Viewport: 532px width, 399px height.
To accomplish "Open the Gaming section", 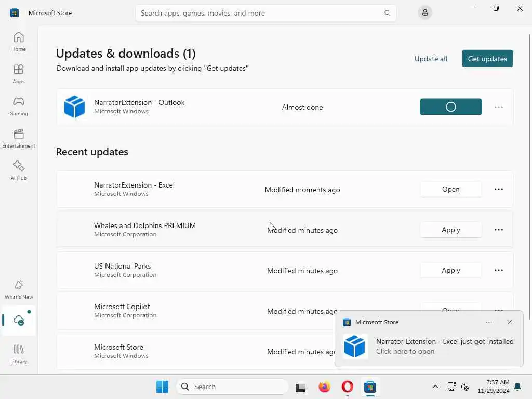I will point(19,106).
